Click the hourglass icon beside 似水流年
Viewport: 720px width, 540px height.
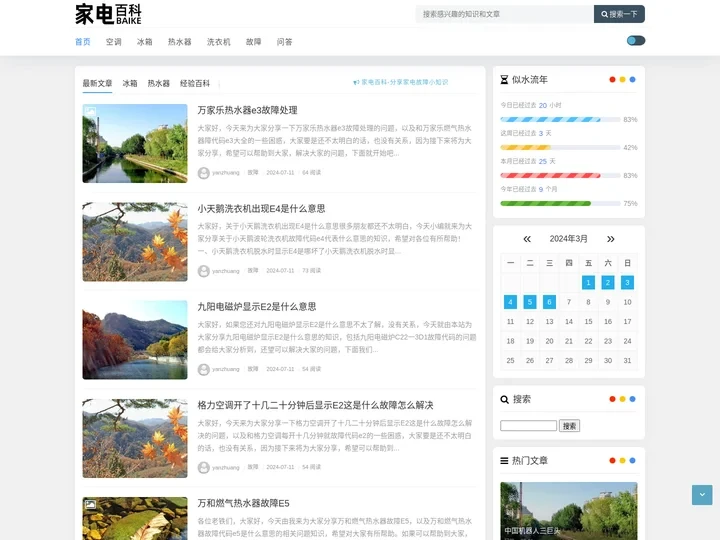click(x=504, y=79)
